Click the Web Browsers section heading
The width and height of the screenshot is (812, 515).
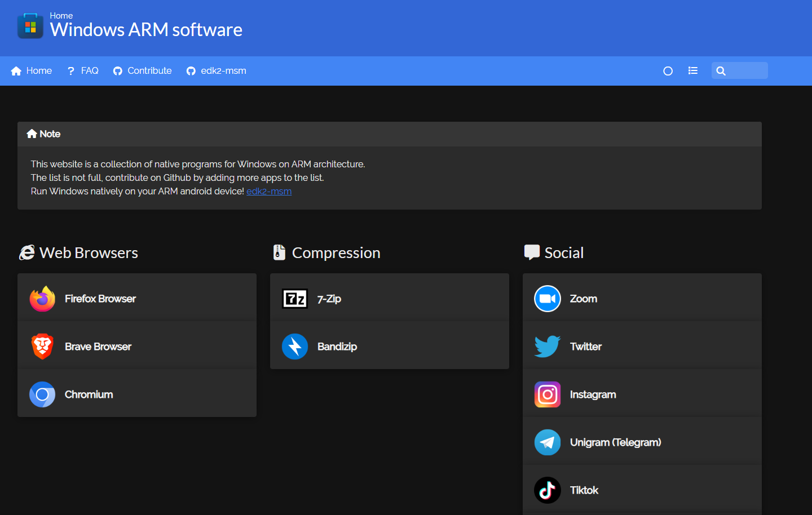pyautogui.click(x=89, y=253)
